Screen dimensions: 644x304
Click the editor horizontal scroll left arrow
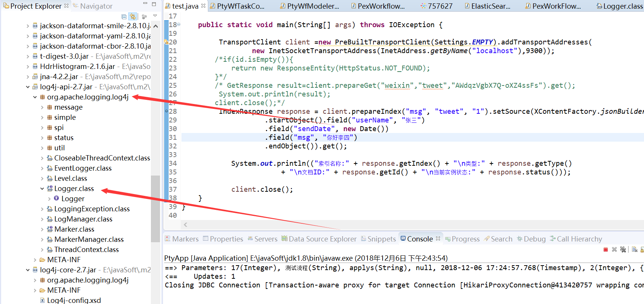(185, 225)
